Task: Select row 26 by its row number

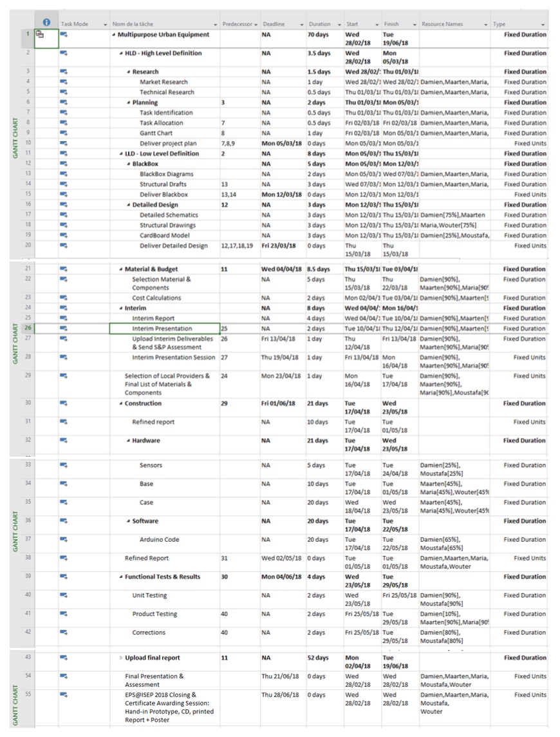Action: click(28, 329)
